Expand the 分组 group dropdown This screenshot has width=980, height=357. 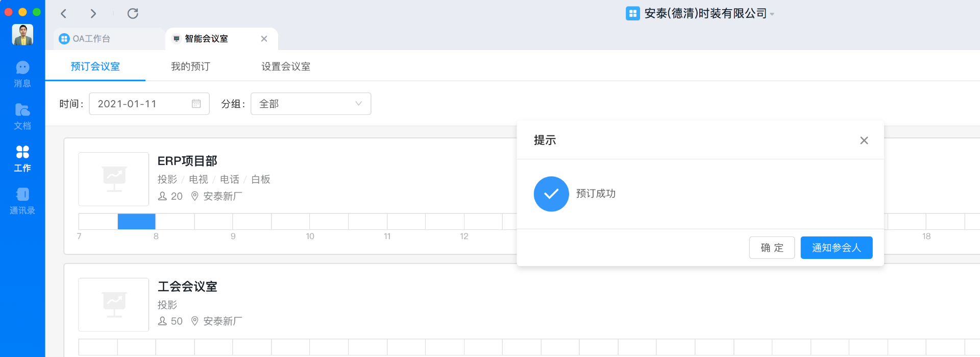point(310,104)
